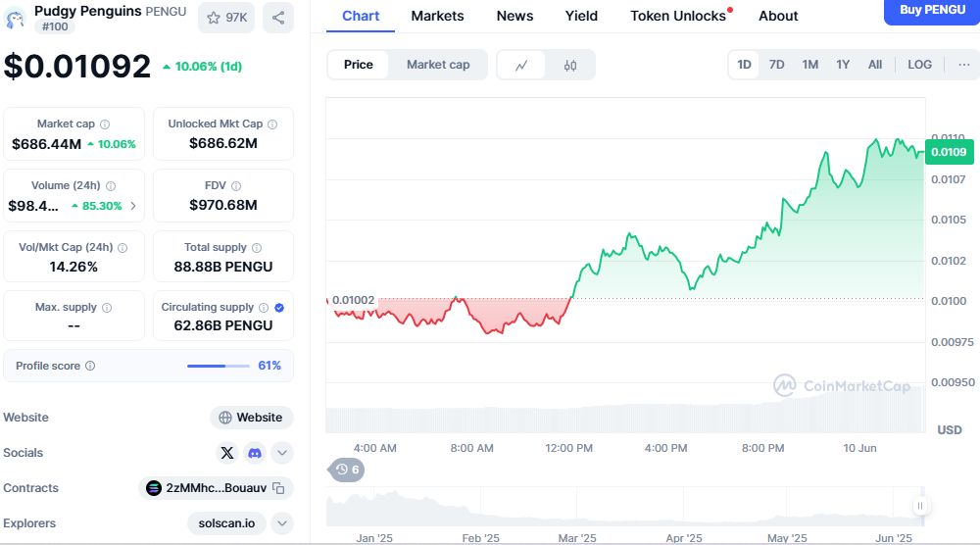Open Max. supply info icon

coord(107,308)
